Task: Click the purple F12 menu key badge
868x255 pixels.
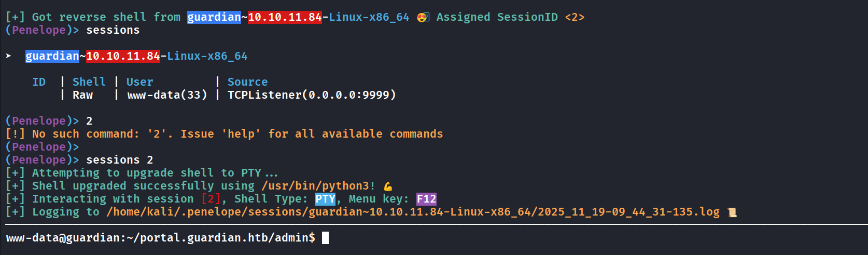Action: click(426, 199)
